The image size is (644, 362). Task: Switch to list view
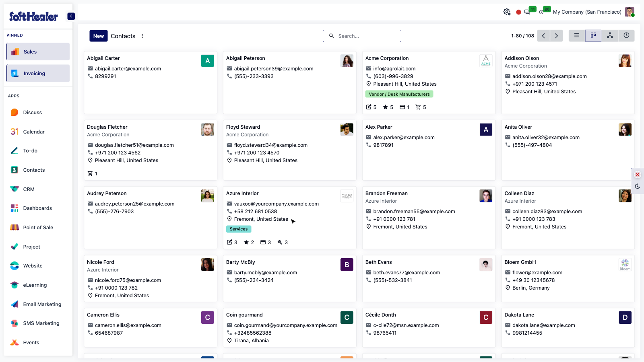(x=577, y=36)
